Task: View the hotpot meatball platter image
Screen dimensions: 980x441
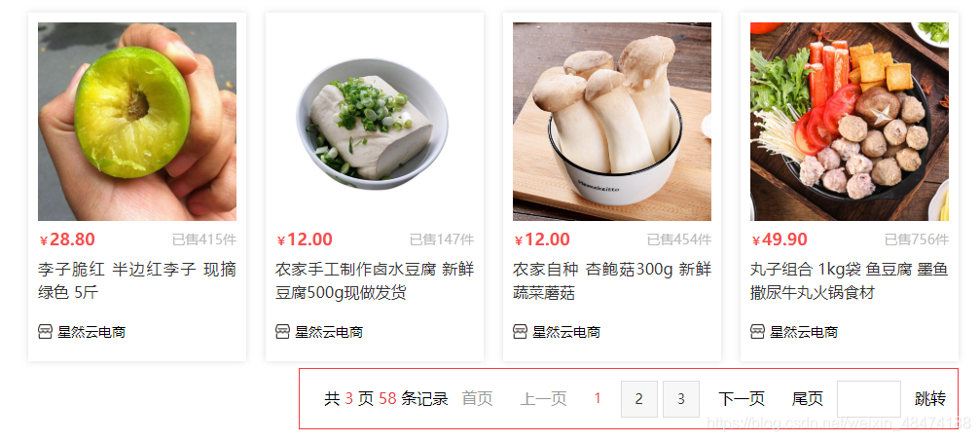Action: click(850, 122)
